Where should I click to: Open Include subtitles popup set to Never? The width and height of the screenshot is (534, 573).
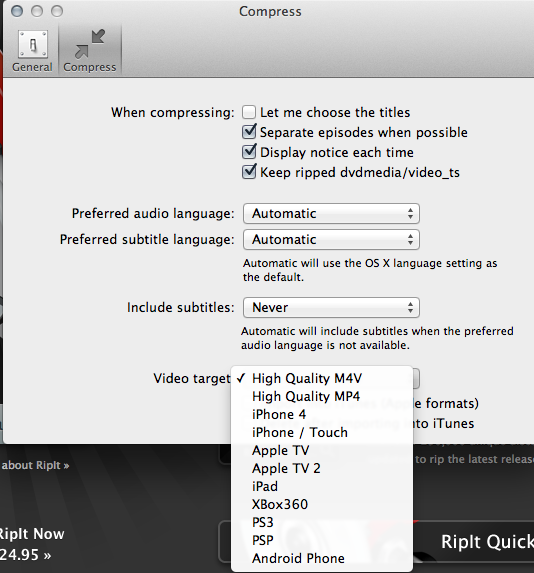coord(331,307)
